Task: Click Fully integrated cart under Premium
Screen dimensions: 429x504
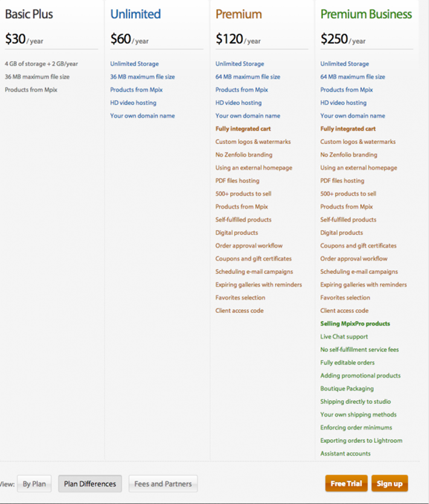Action: (x=243, y=129)
